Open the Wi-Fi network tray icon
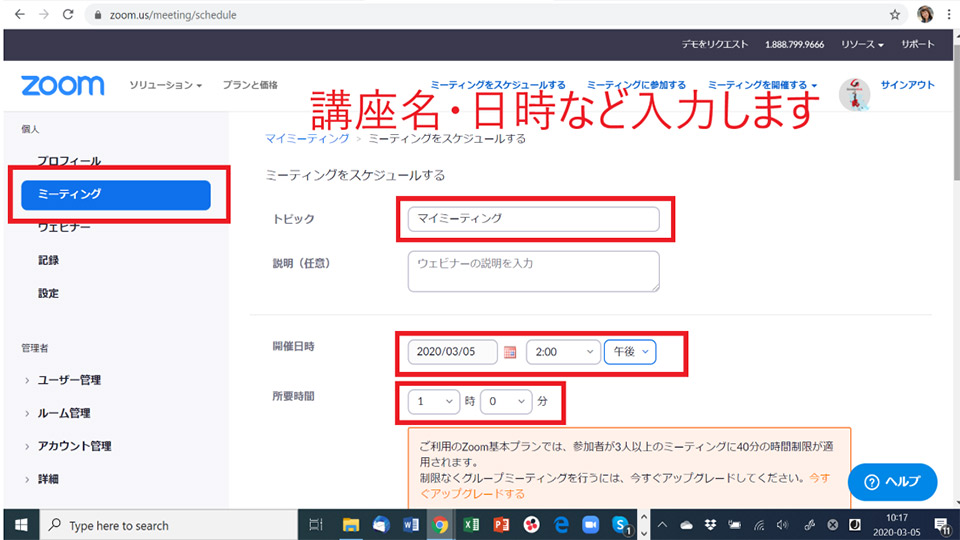This screenshot has height=540, width=960. tap(759, 525)
